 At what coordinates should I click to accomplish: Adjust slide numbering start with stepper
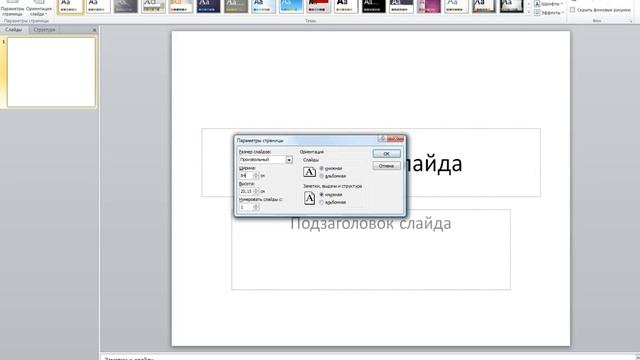pos(256,207)
